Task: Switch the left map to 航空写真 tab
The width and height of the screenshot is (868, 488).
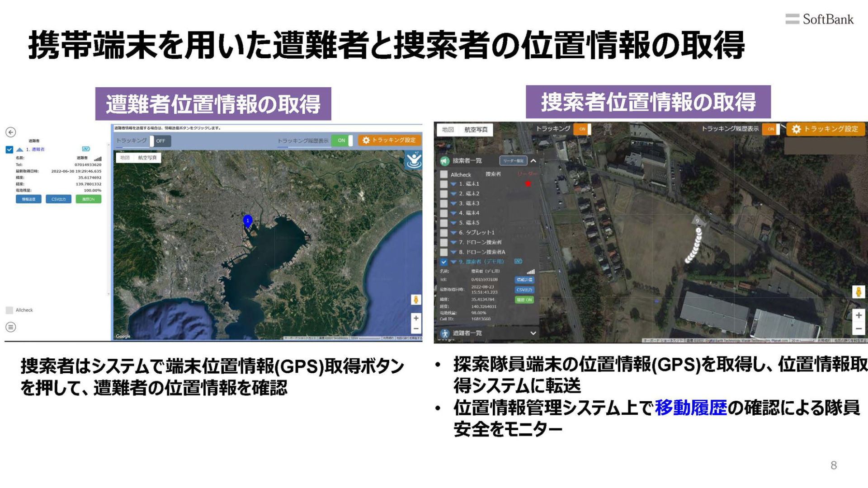Action: 147,158
